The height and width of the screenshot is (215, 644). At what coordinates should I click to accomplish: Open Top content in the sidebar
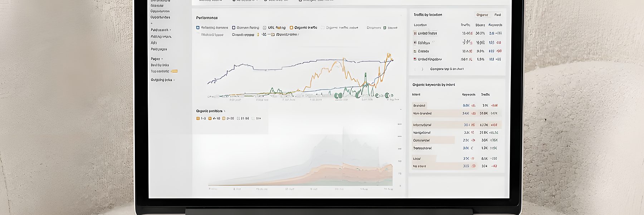pyautogui.click(x=160, y=71)
